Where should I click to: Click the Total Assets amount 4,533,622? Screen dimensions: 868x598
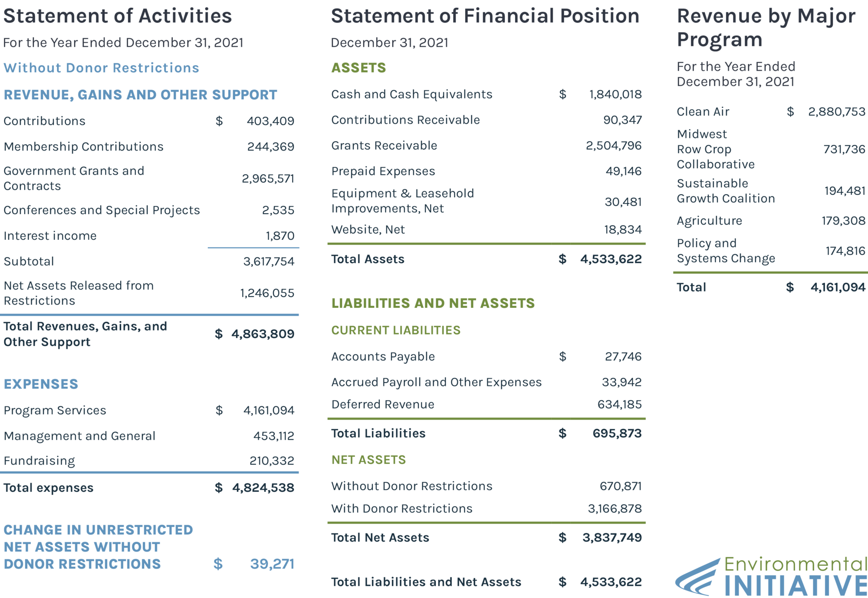pyautogui.click(x=611, y=259)
